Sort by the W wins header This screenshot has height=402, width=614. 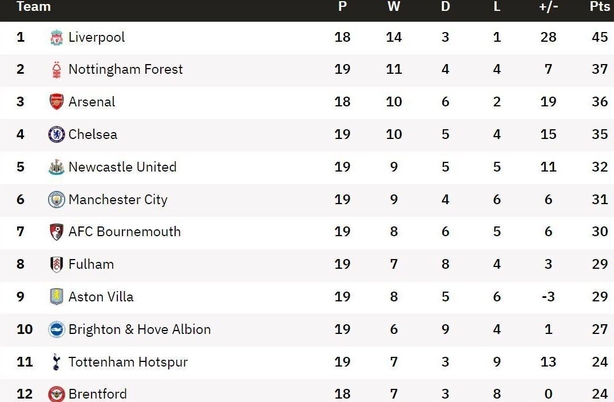394,6
